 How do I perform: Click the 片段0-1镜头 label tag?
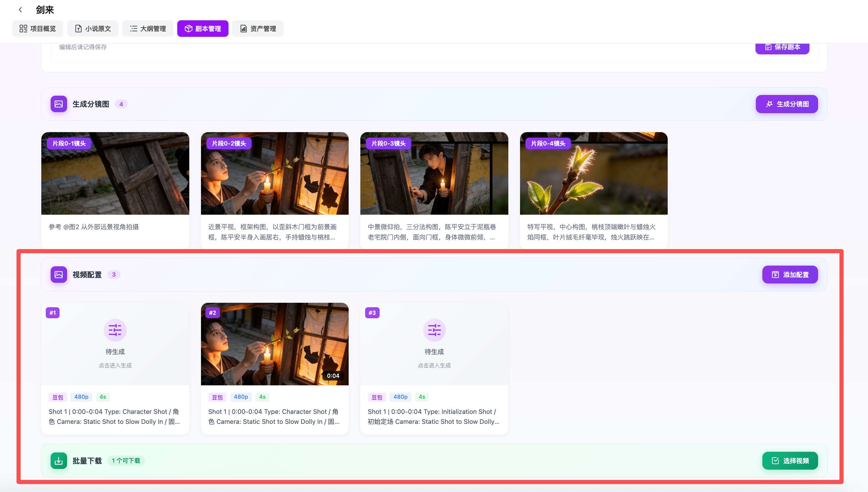pyautogui.click(x=69, y=143)
